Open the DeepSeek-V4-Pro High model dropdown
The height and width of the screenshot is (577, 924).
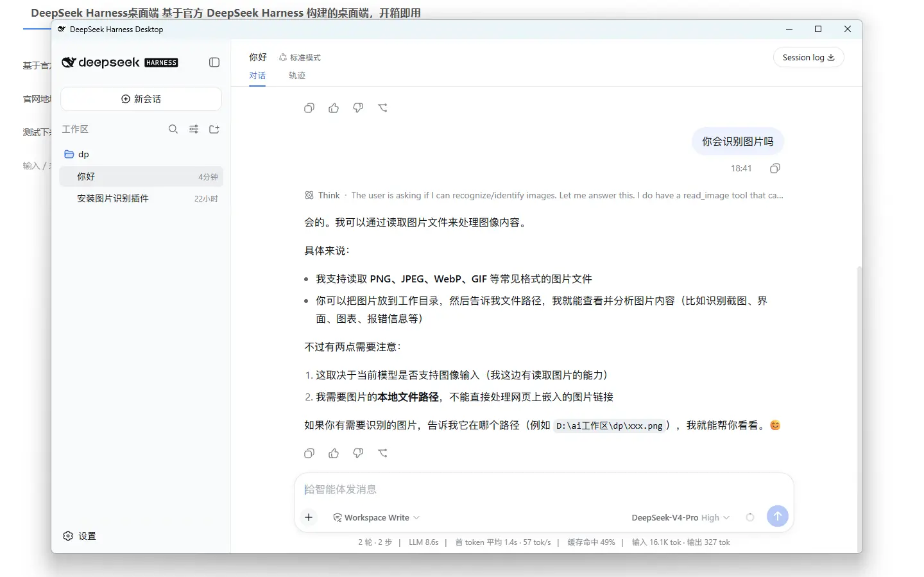point(680,517)
